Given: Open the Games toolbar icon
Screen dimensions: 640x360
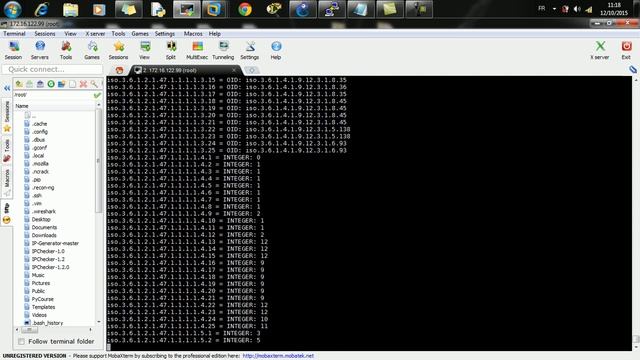Looking at the screenshot, I should [92, 50].
